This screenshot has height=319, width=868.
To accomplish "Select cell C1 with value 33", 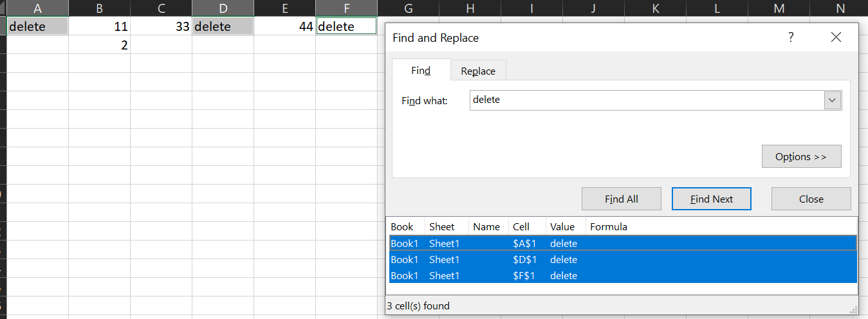I will pyautogui.click(x=161, y=26).
